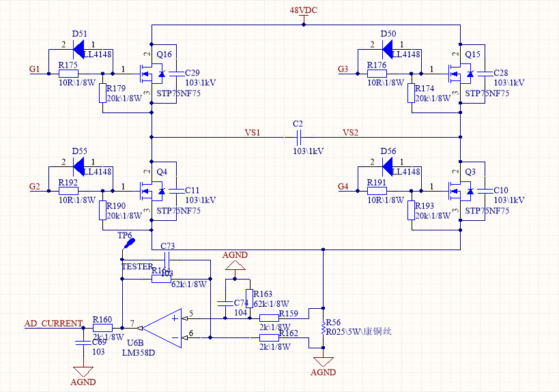Click the Q15 MOSFET symbol
559x392 pixels.
[460, 73]
